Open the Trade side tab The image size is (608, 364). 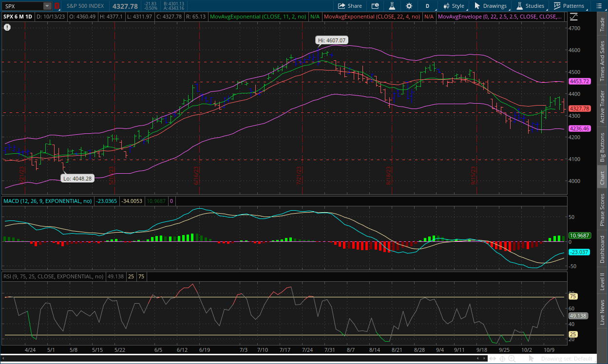[x=602, y=24]
